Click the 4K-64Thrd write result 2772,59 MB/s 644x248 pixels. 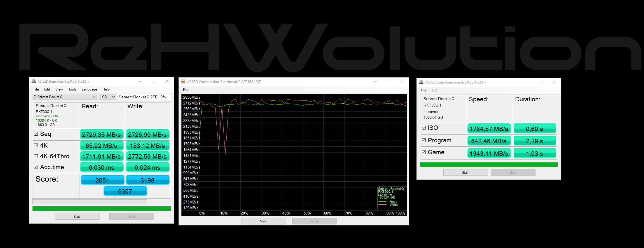(147, 156)
